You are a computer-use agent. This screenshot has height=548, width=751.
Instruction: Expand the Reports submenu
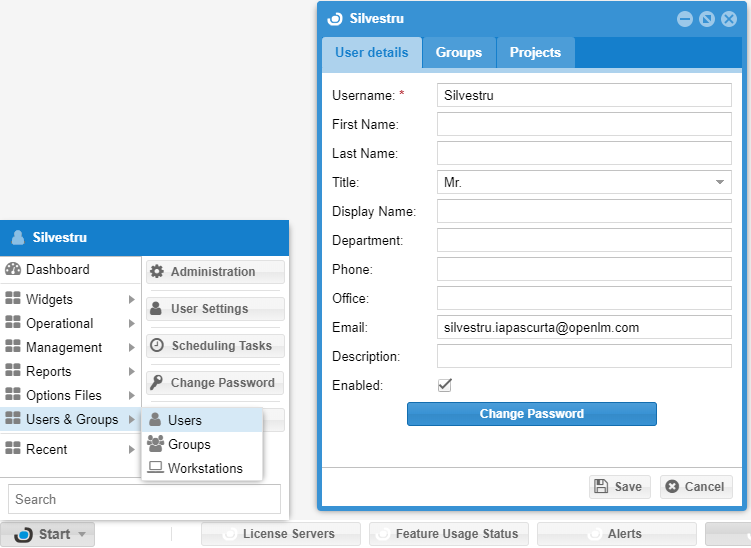pos(70,372)
